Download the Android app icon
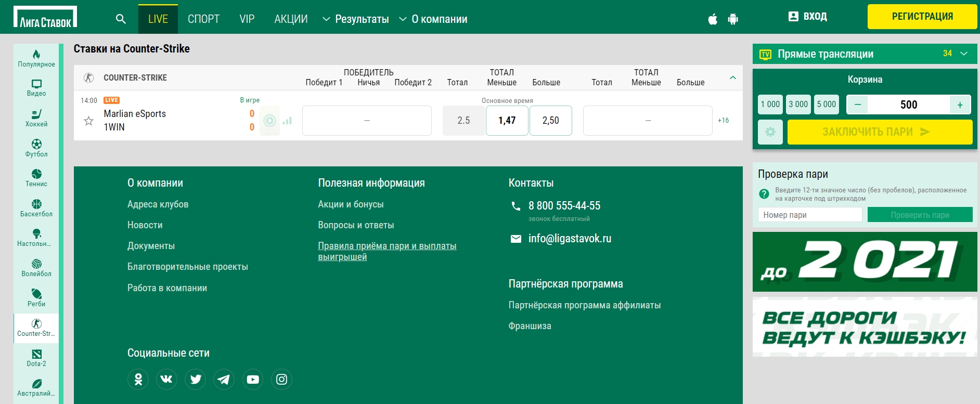 point(733,19)
